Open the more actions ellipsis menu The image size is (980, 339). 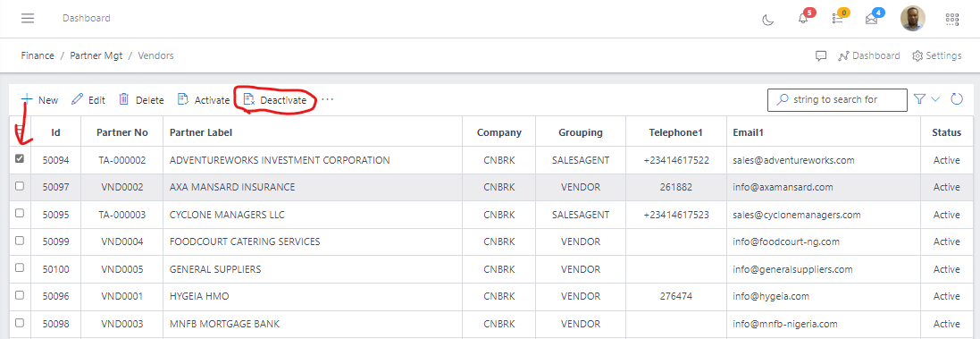(x=328, y=99)
